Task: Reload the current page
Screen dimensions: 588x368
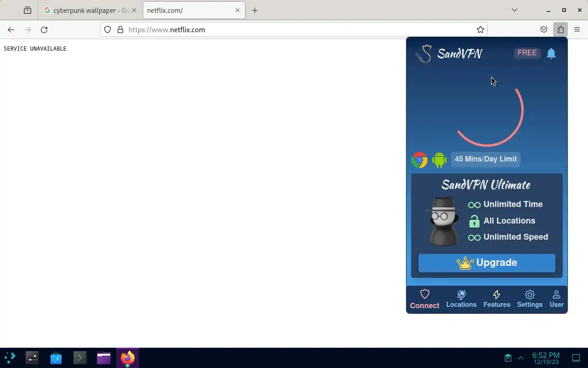Action: tap(44, 29)
